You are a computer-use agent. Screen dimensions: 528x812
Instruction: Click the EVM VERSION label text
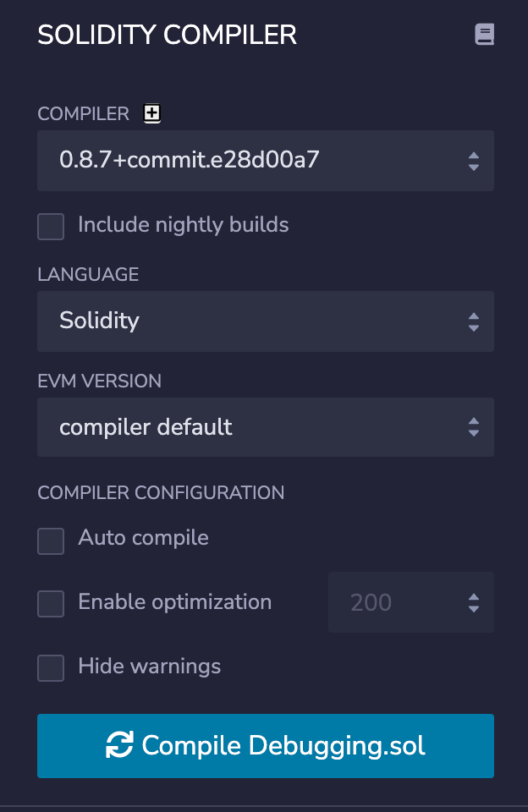coord(99,381)
